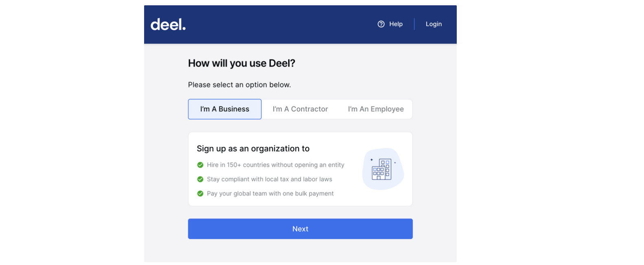644x265 pixels.
Task: Click the deel logo
Action: pos(168,24)
